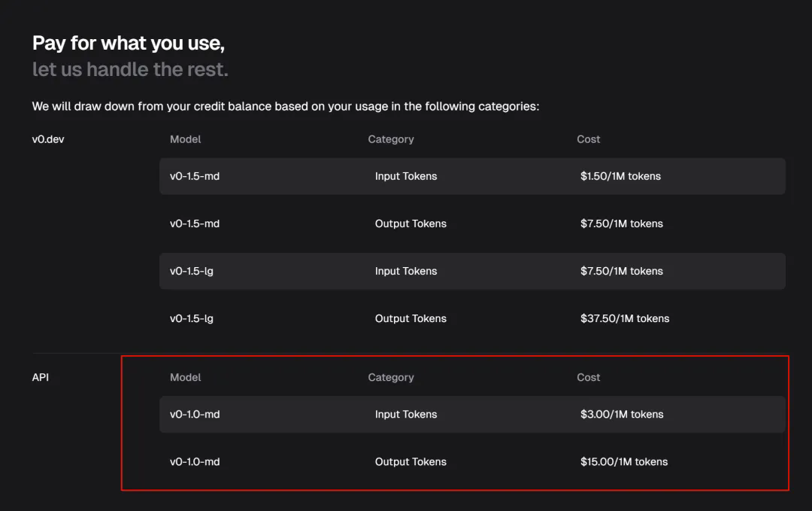Click the v0-1.5-md Input Tokens row

(x=472, y=176)
